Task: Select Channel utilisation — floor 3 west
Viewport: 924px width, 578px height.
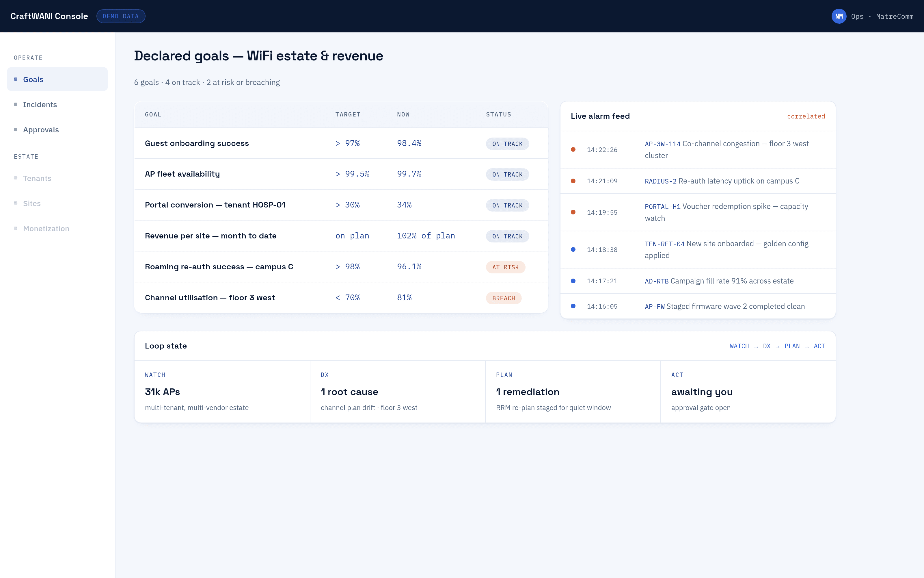Action: (341, 297)
